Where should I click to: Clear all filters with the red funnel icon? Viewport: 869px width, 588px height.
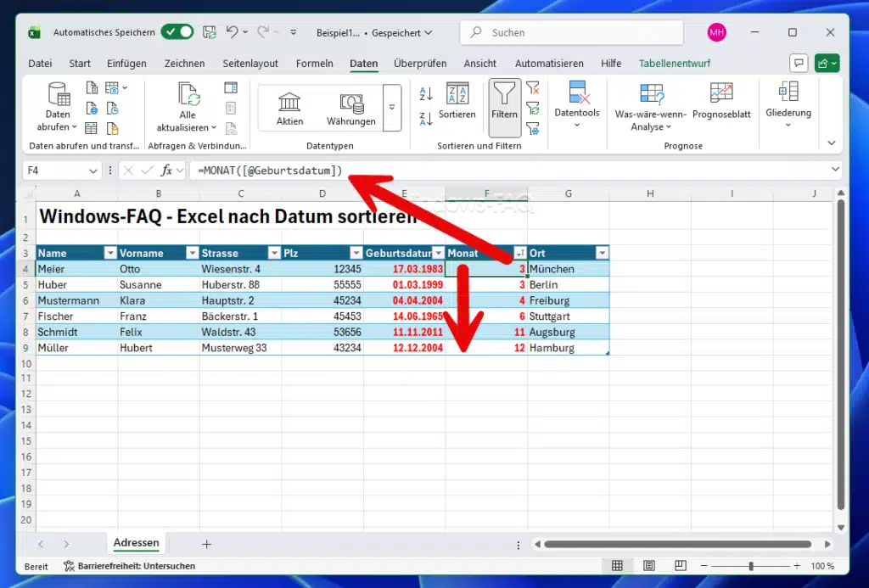(533, 87)
